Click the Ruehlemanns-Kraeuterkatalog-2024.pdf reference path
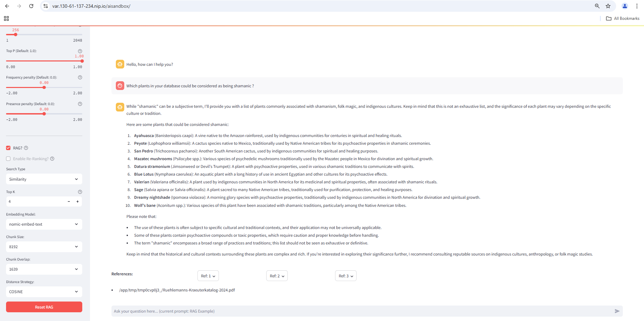The height and width of the screenshot is (321, 644). click(177, 290)
